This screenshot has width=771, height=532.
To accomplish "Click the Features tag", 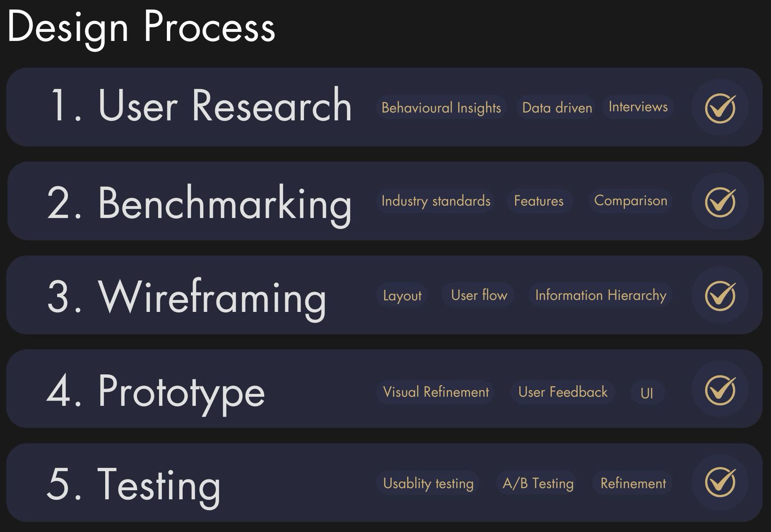I will (x=538, y=201).
